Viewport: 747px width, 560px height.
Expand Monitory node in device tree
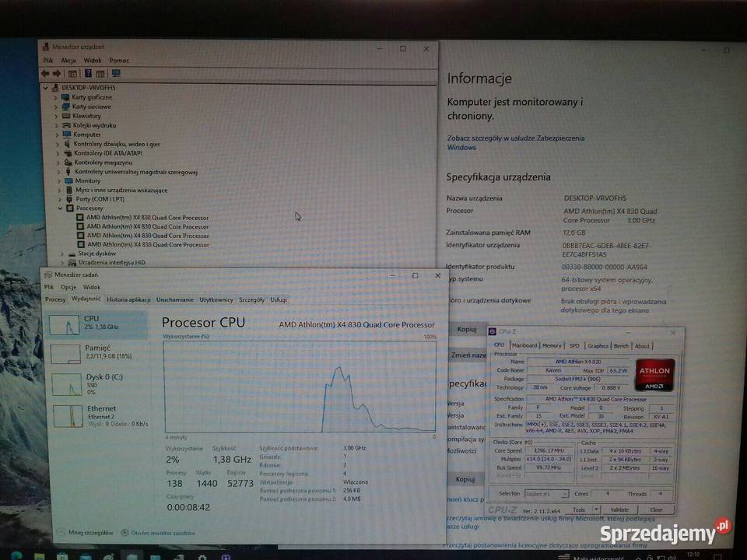coord(58,181)
